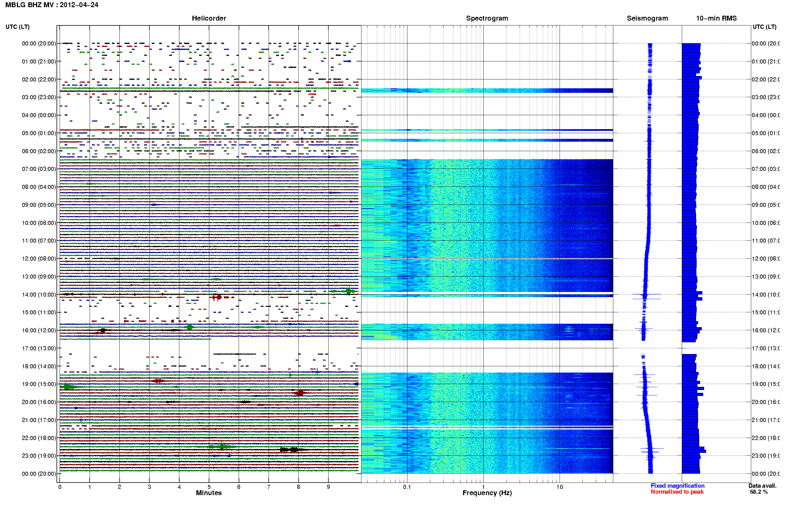
Task: Click the left '22:00 (18:00)' time label
Action: pyautogui.click(x=39, y=438)
